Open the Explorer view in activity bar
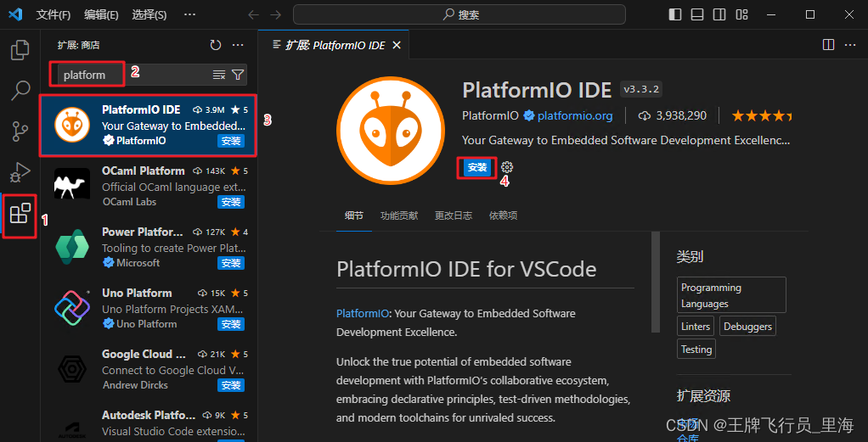Viewport: 868px width, 442px height. coord(20,50)
